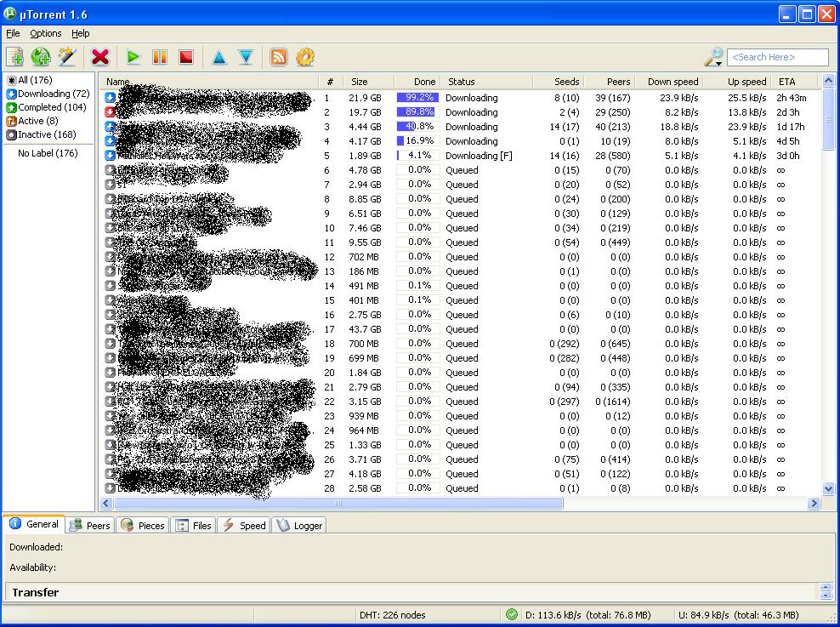The image size is (840, 627).
Task: Move torrent down the queue arrow
Action: (246, 57)
